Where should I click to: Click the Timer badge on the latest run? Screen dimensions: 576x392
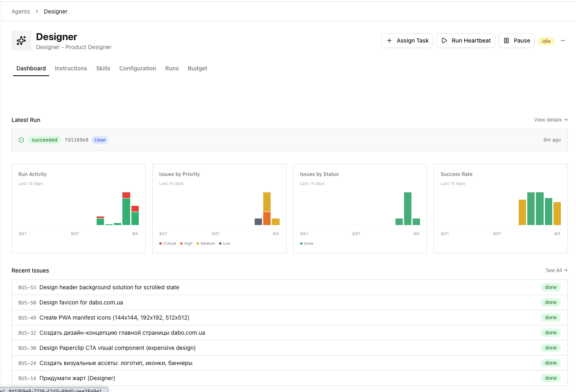tap(99, 140)
